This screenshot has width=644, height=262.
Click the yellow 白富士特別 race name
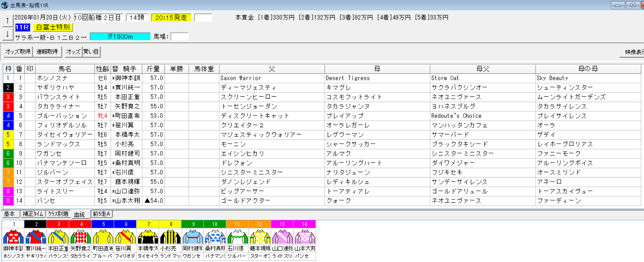click(x=53, y=27)
